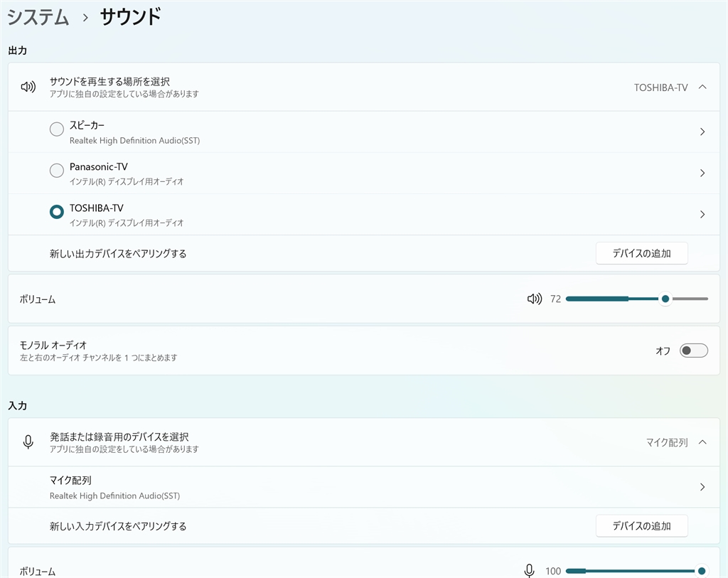Click デバイスの追加 button for output devices
This screenshot has width=728, height=578.
pyautogui.click(x=642, y=254)
